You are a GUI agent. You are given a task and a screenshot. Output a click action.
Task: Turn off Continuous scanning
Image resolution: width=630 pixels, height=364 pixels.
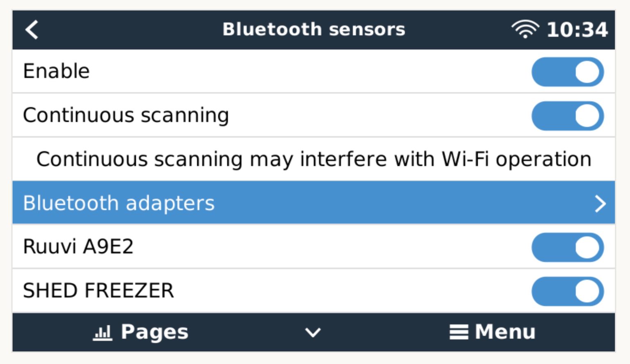pos(568,115)
